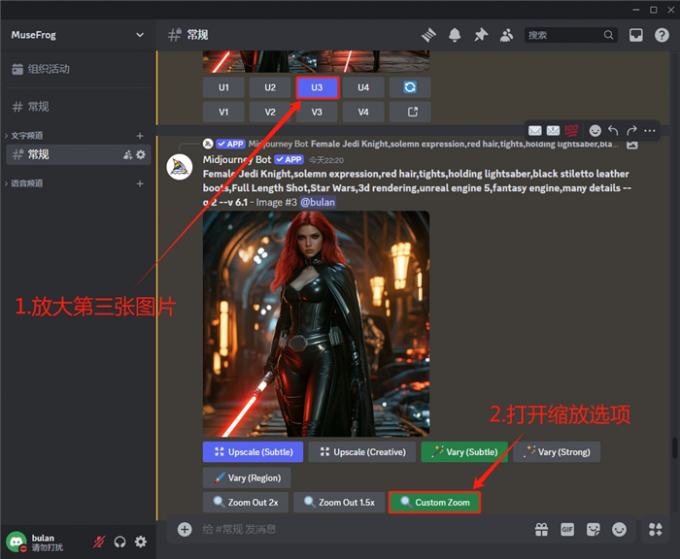This screenshot has width=680, height=559.
Task: Click Midjourney Bot username
Action: coord(237,160)
